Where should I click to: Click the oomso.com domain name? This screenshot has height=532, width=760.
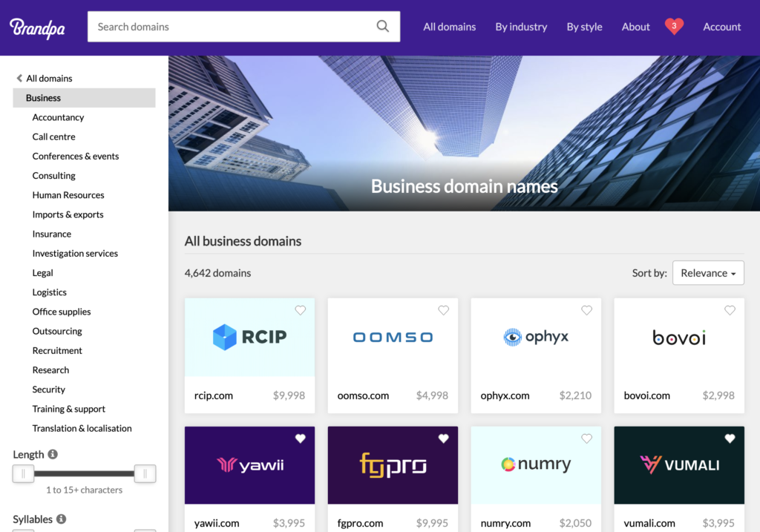(x=363, y=395)
